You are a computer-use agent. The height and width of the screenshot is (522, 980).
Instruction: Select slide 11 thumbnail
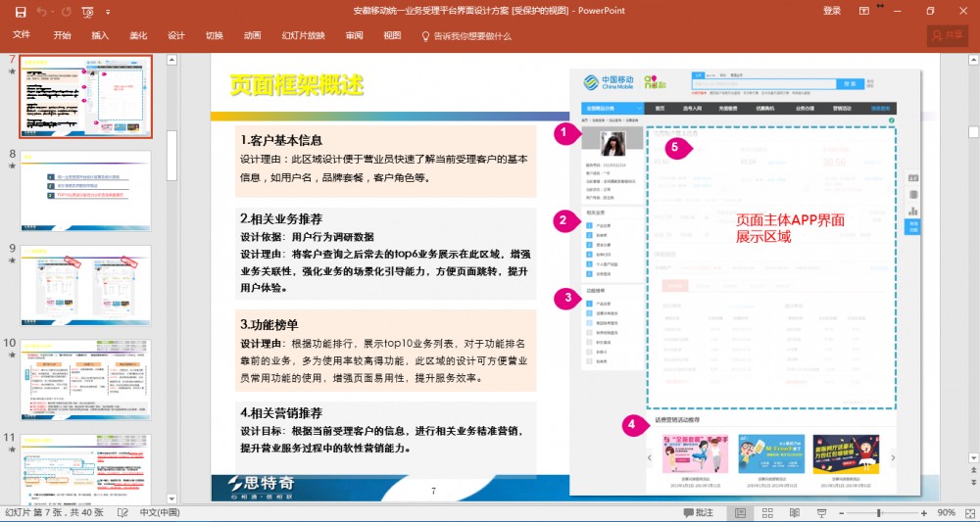coord(85,469)
